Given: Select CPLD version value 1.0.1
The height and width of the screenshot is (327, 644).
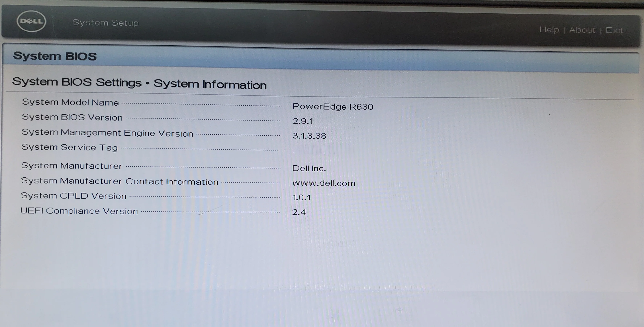Looking at the screenshot, I should [302, 198].
